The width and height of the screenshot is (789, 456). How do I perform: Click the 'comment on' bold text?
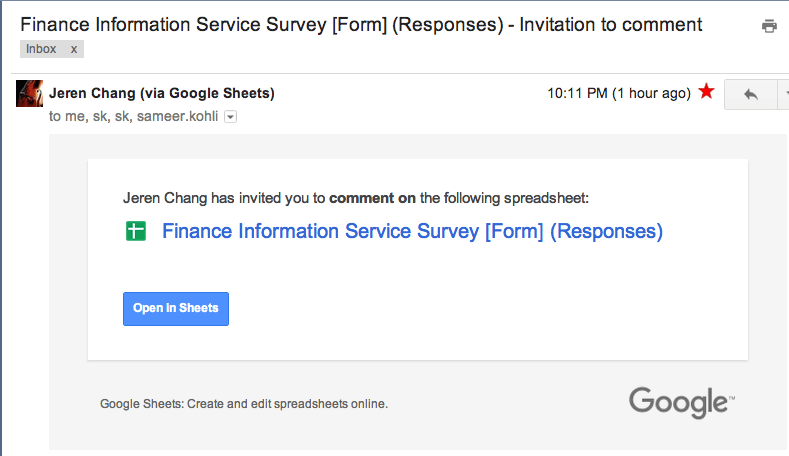click(372, 198)
